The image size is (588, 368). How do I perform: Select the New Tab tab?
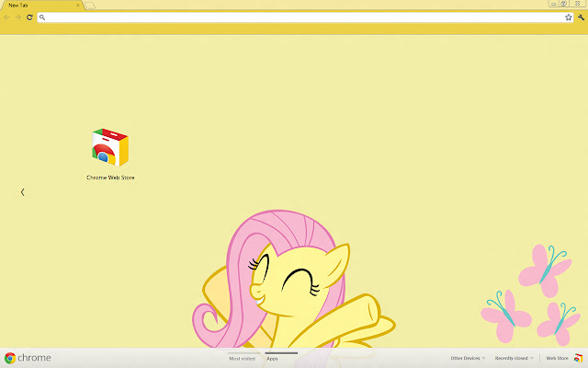(41, 6)
